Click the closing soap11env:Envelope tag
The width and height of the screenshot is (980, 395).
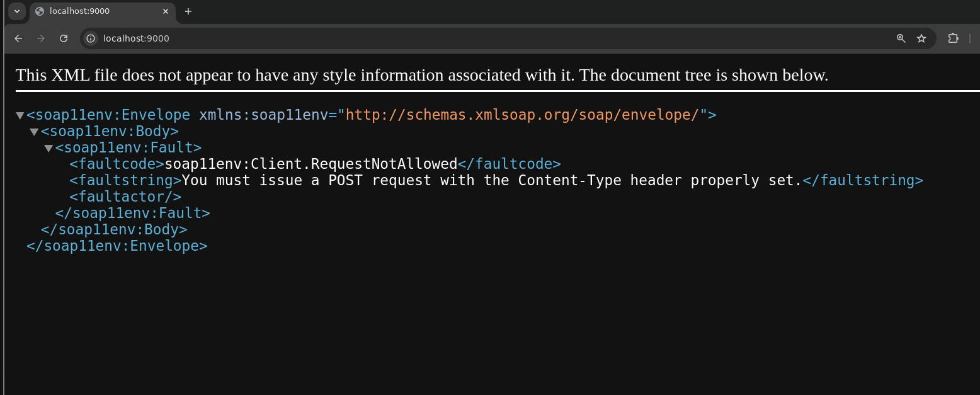click(x=117, y=246)
